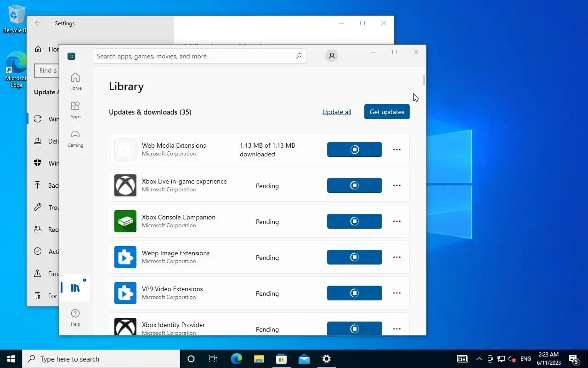This screenshot has width=588, height=368.
Task: Switch to Microsoft Store taskbar icon
Action: pos(281,359)
